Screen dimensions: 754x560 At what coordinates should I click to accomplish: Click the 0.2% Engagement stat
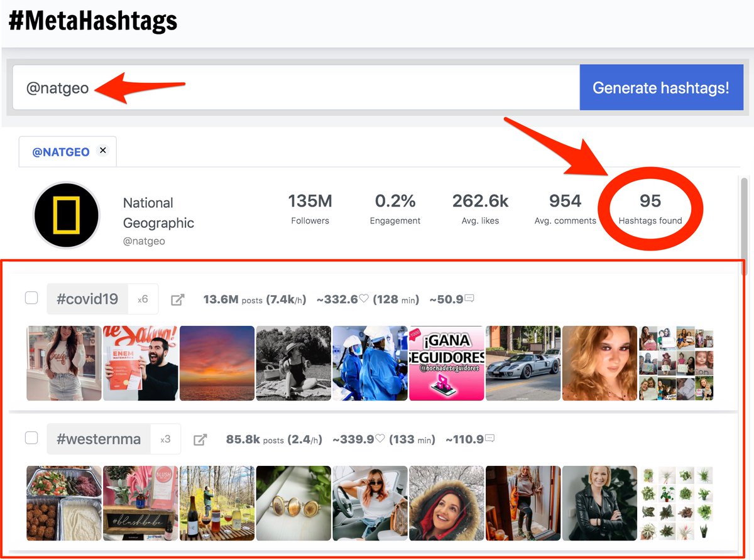coord(395,208)
